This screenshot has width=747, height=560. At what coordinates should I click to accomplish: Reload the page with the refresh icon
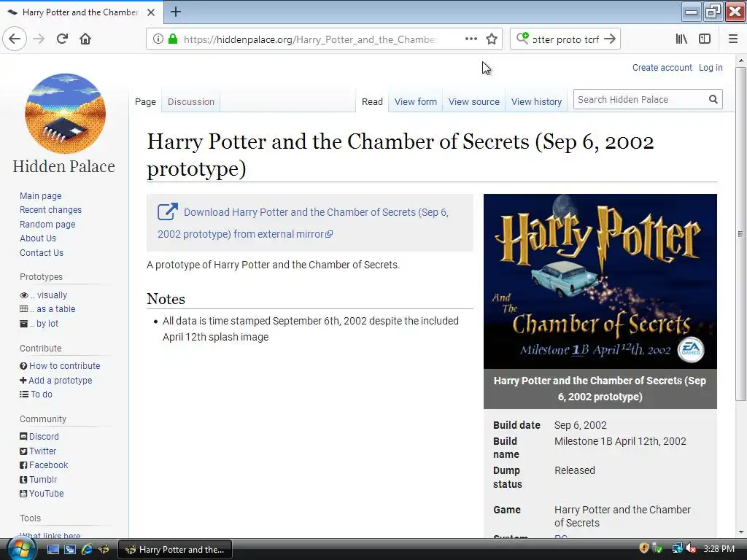coord(62,39)
